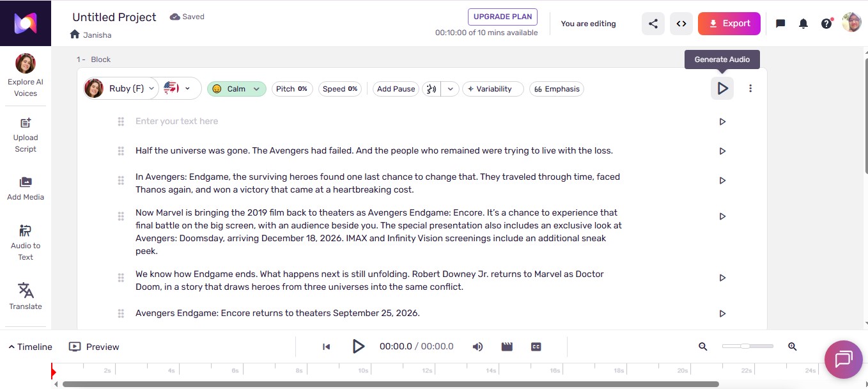
Task: Click the 'Saved' cloud status
Action: point(187,17)
